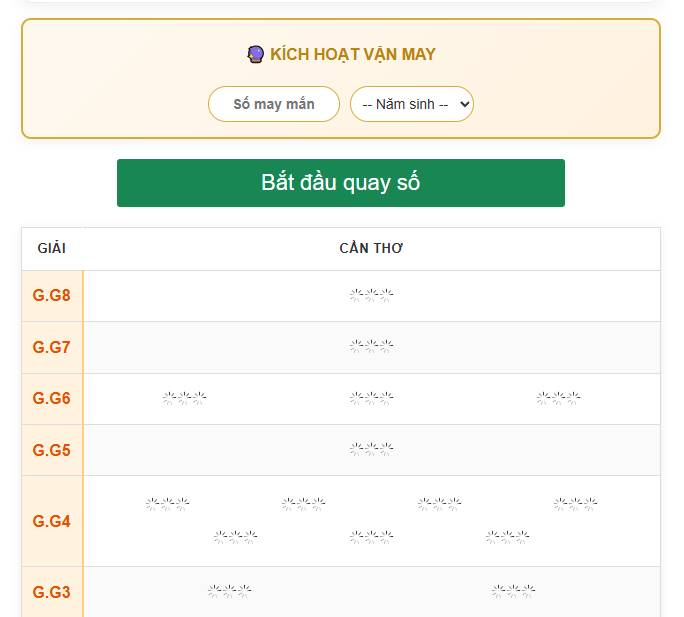This screenshot has height=617, width=684.
Task: Click the G.G6 prize label
Action: click(51, 398)
